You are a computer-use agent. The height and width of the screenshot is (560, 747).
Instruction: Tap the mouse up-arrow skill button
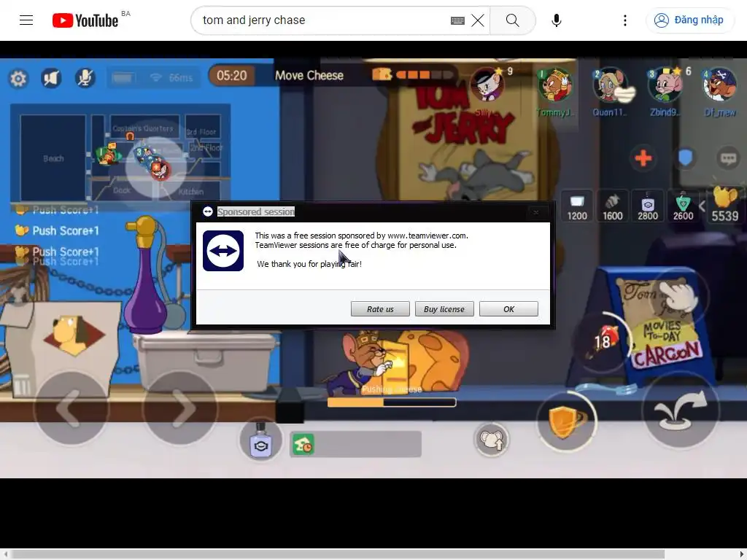tap(491, 440)
